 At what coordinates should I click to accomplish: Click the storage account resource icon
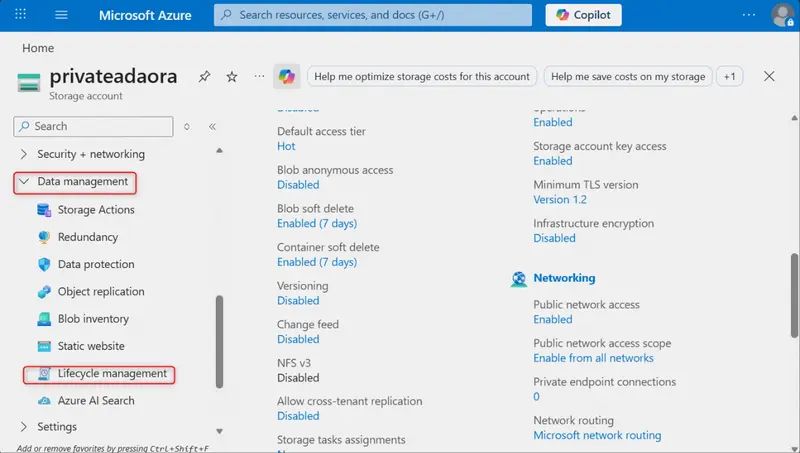point(29,83)
